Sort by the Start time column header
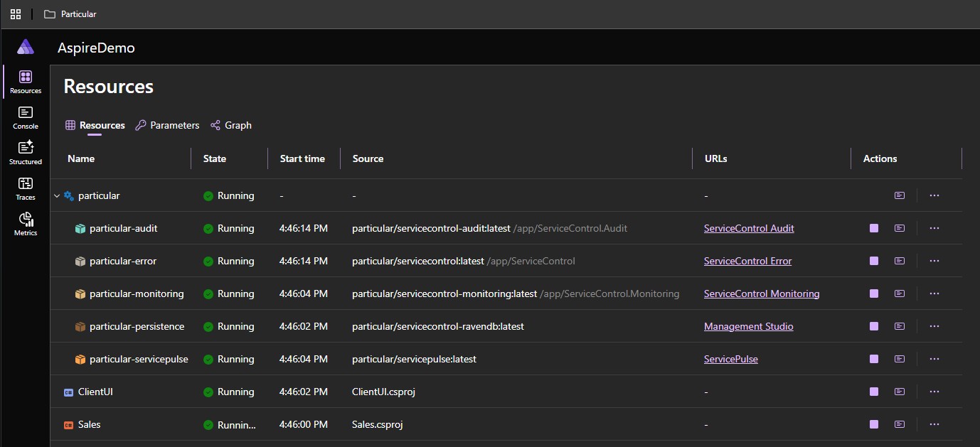The image size is (980, 447). point(302,158)
